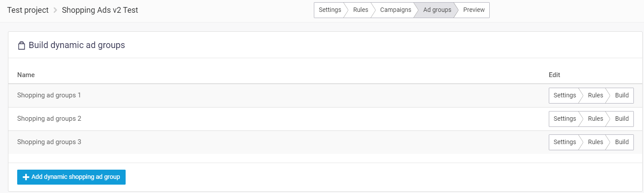The width and height of the screenshot is (644, 193).
Task: Navigate to Test project breadcrumb
Action: 28,10
